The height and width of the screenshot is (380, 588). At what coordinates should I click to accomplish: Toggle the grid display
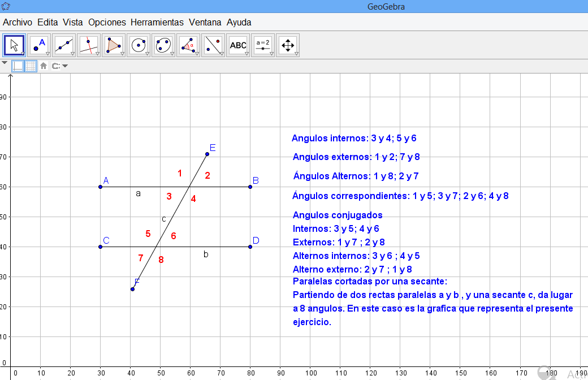[31, 66]
